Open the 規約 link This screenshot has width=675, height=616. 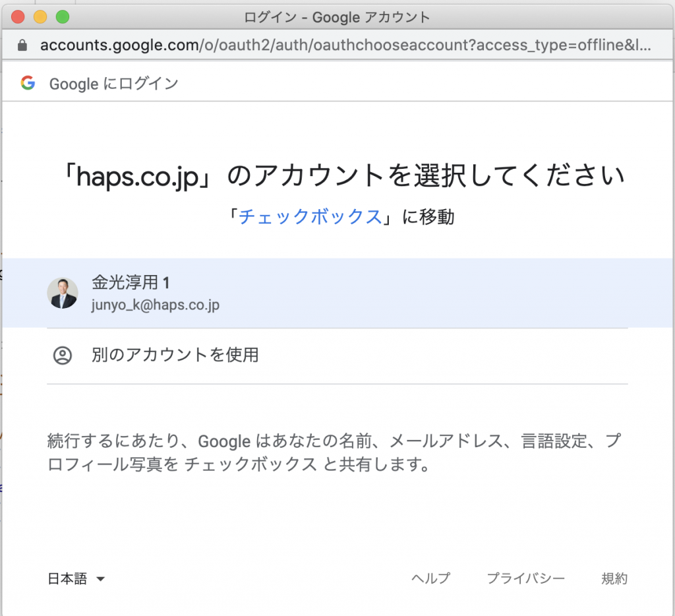coord(614,578)
